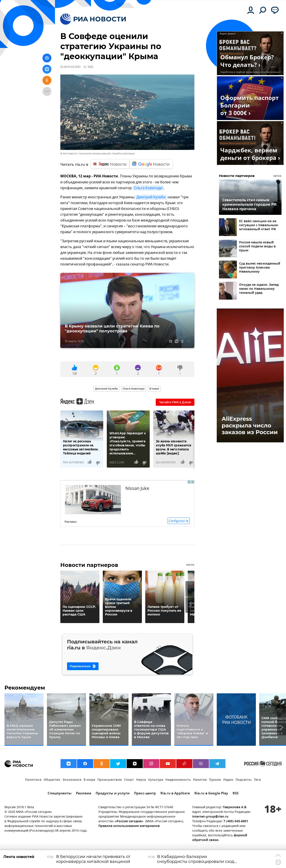Open the chat bubble icon in header
This screenshot has height=868, width=286.
point(275,10)
